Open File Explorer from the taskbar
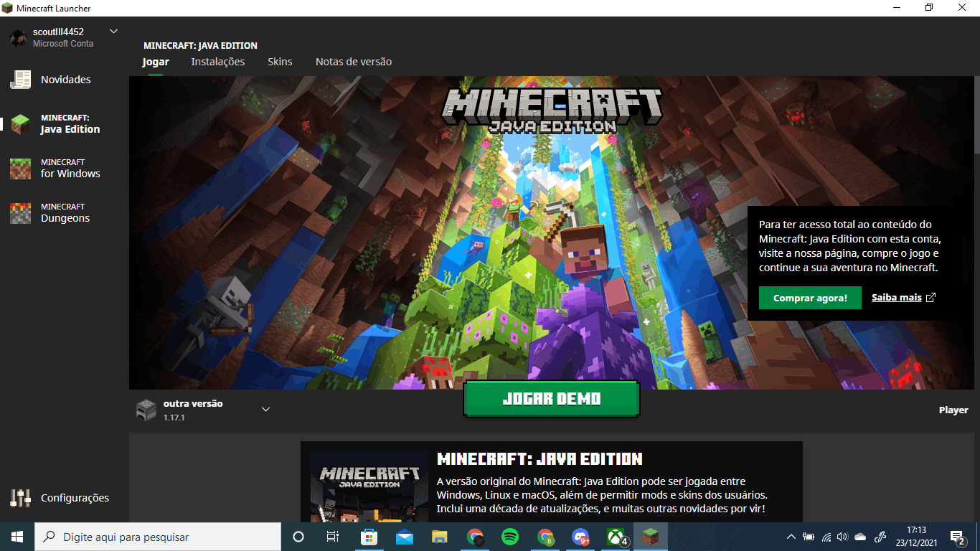The width and height of the screenshot is (980, 551). click(x=440, y=537)
